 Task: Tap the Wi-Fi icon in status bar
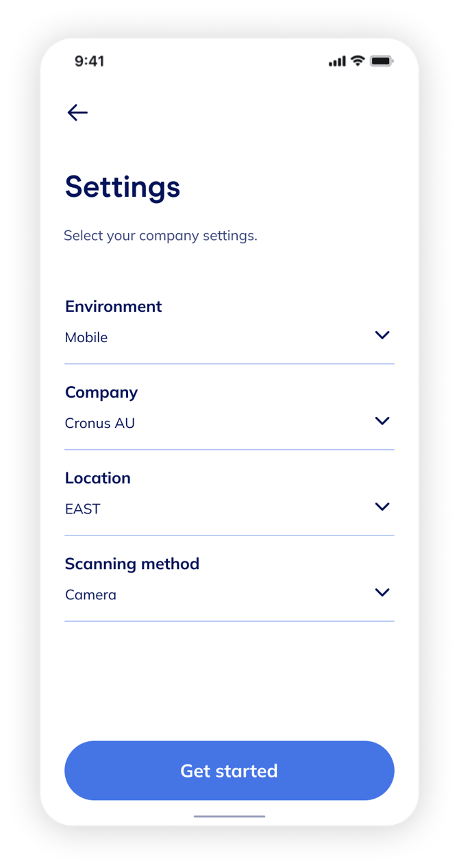357,61
